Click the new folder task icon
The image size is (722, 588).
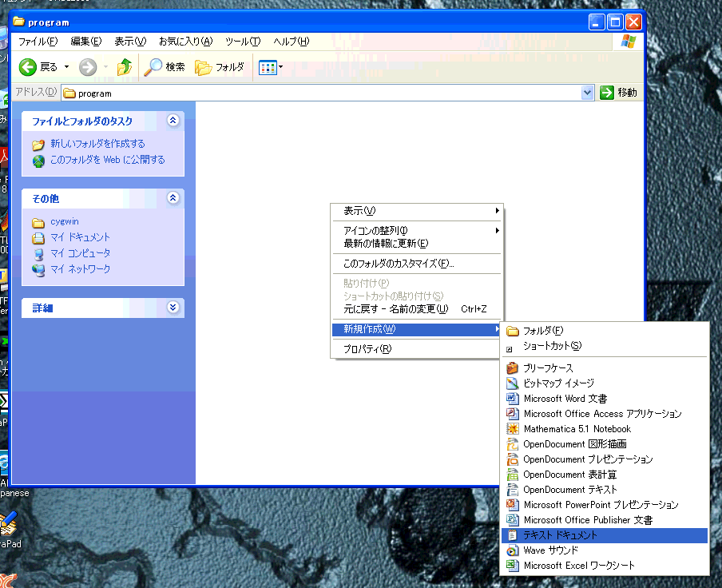(x=38, y=145)
